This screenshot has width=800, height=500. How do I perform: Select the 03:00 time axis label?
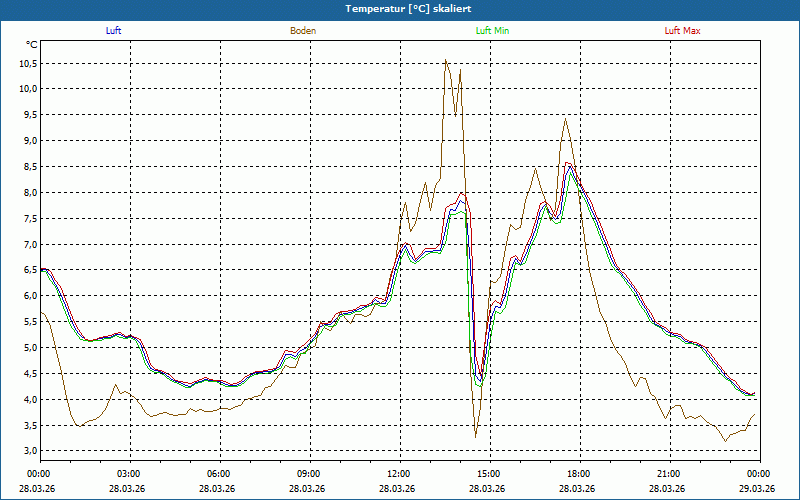(x=129, y=474)
